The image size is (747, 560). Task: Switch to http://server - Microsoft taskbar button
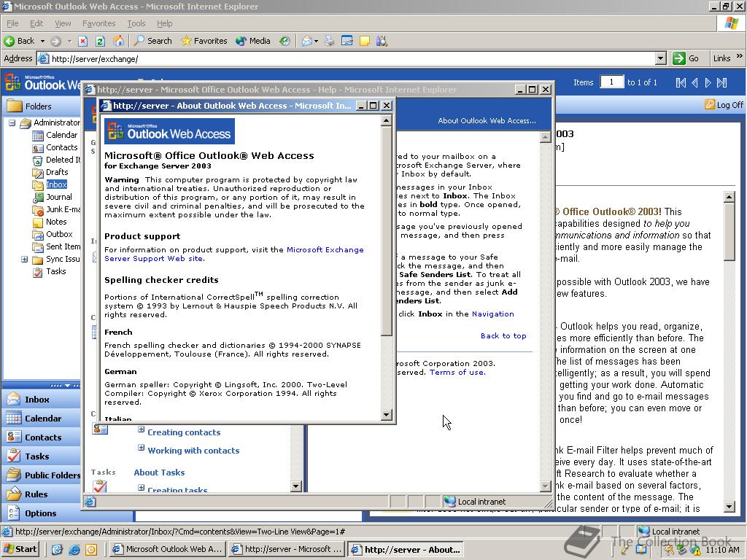286,549
